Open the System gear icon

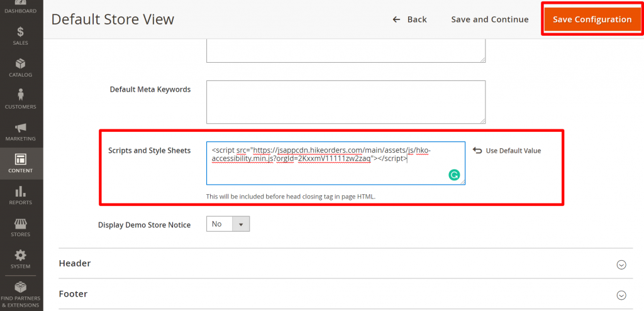(x=21, y=255)
